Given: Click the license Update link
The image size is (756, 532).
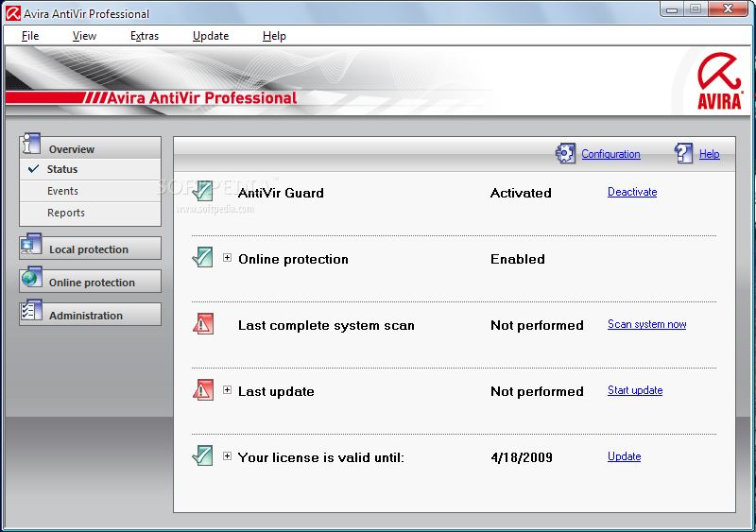Looking at the screenshot, I should (x=624, y=456).
